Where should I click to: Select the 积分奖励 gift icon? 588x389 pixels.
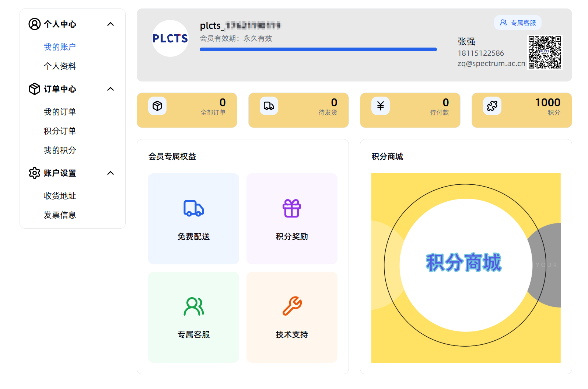coord(292,208)
